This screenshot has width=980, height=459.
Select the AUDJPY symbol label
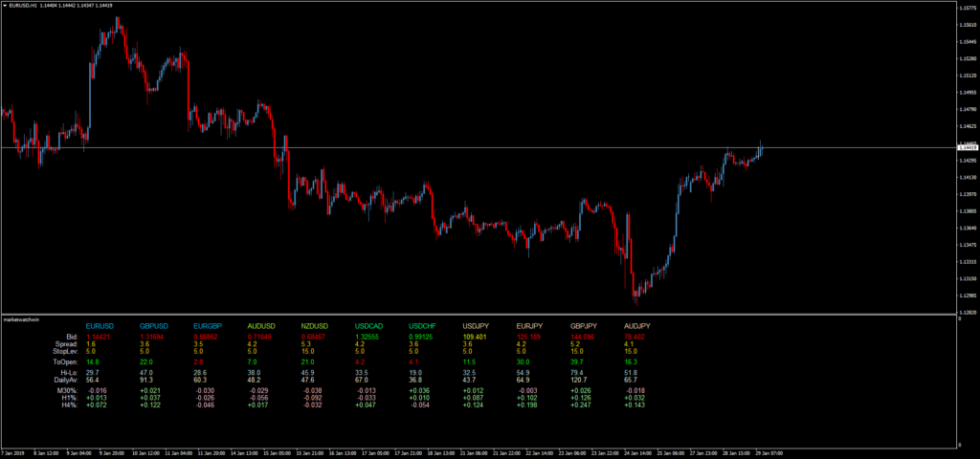(636, 326)
